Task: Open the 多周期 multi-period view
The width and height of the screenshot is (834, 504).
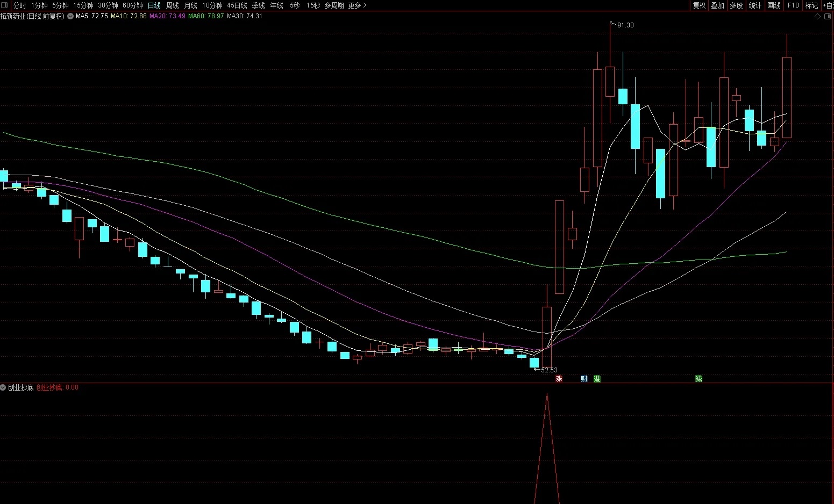Action: click(334, 5)
